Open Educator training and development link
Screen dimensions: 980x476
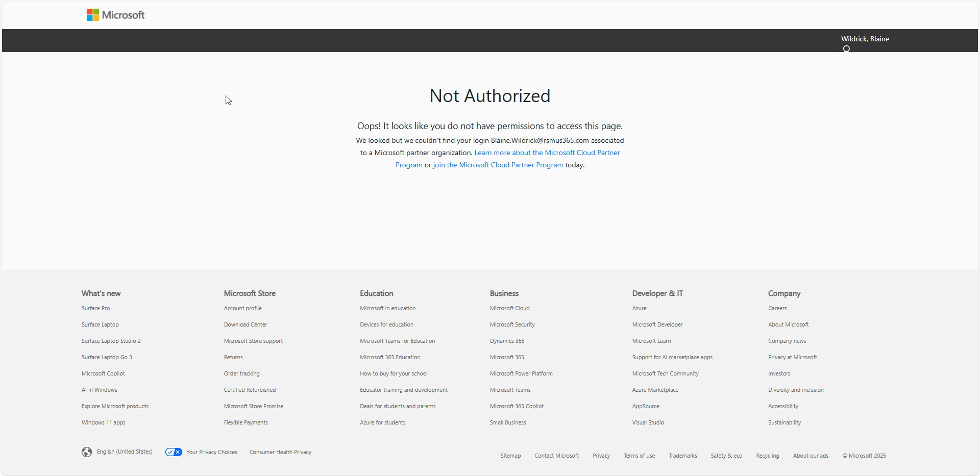point(404,390)
